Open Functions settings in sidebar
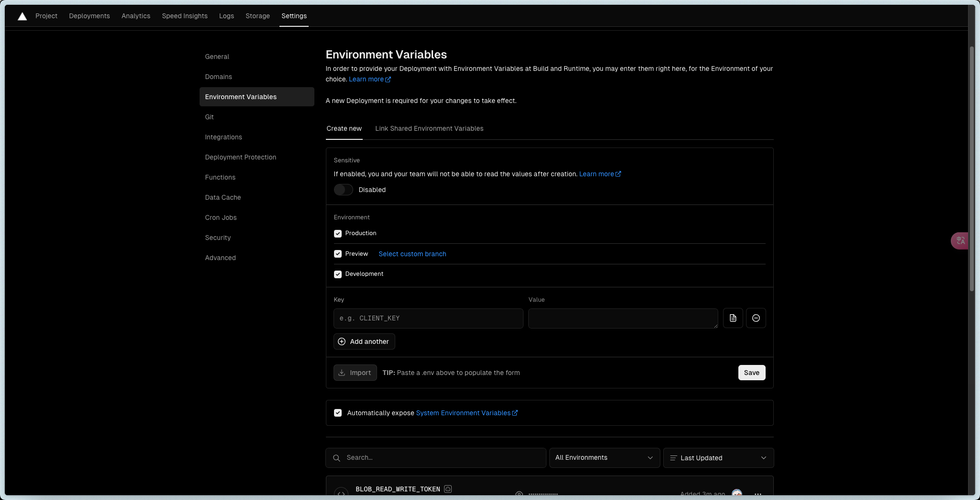This screenshot has width=980, height=500. coord(257,177)
